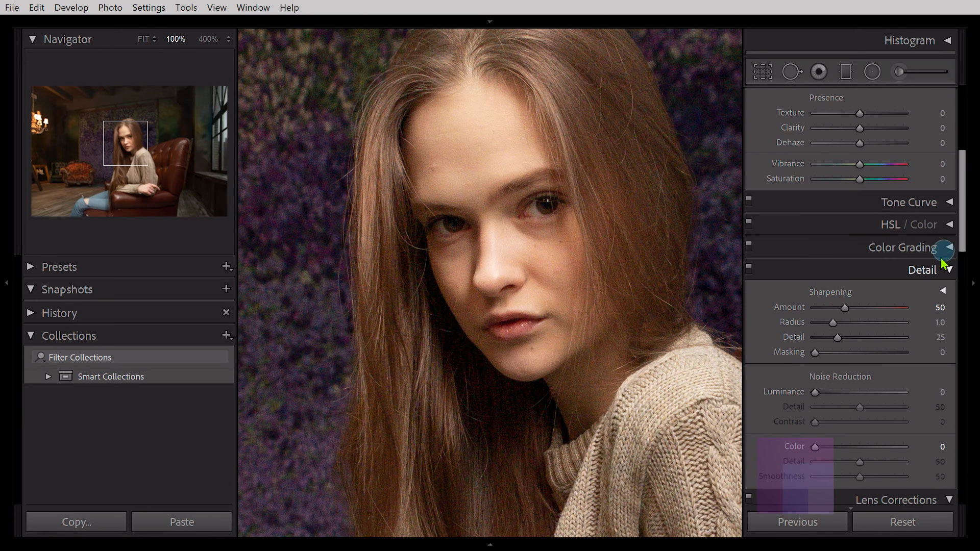Click the Sharpening Radius value 1.0
This screenshot has height=551, width=980.
(940, 322)
